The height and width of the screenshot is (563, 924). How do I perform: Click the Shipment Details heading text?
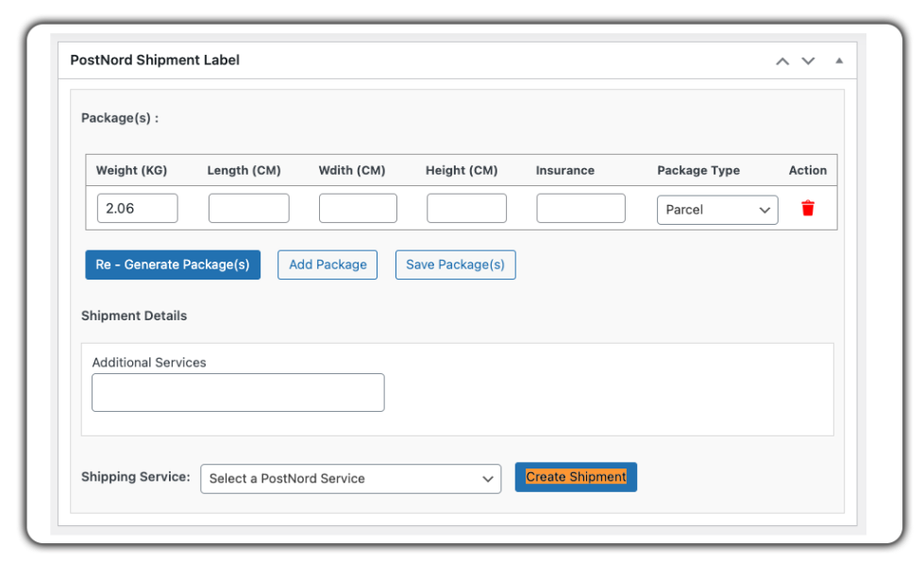134,316
